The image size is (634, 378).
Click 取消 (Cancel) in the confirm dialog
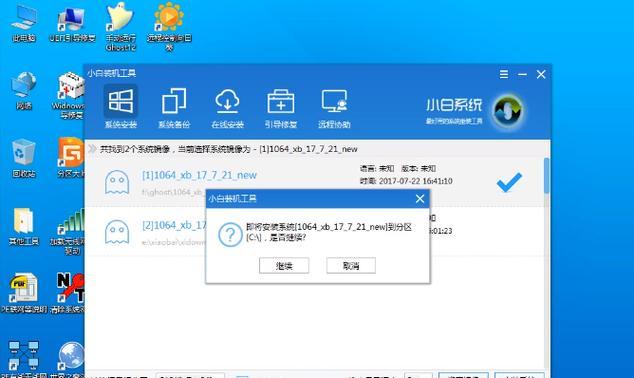click(351, 266)
